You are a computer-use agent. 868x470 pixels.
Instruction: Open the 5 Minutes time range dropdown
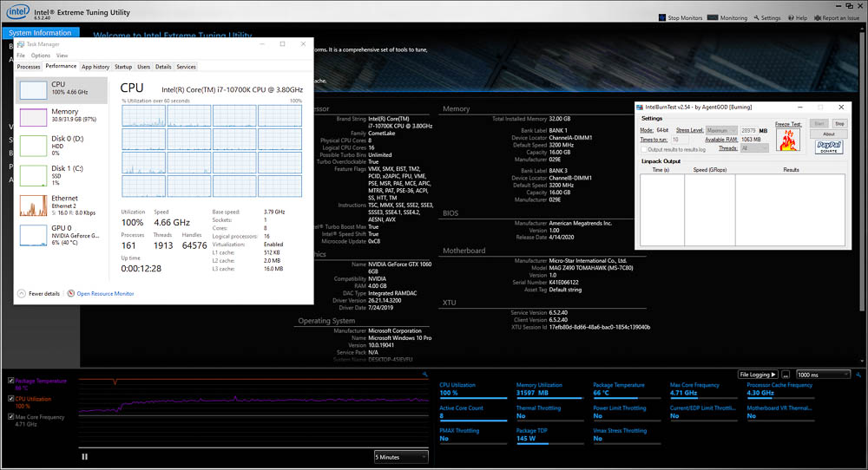click(401, 457)
